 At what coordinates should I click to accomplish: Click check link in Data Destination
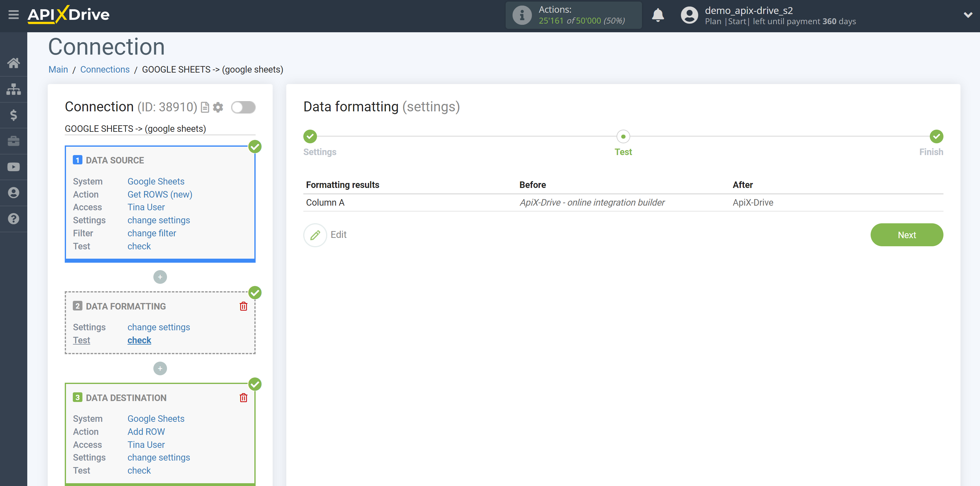click(139, 470)
